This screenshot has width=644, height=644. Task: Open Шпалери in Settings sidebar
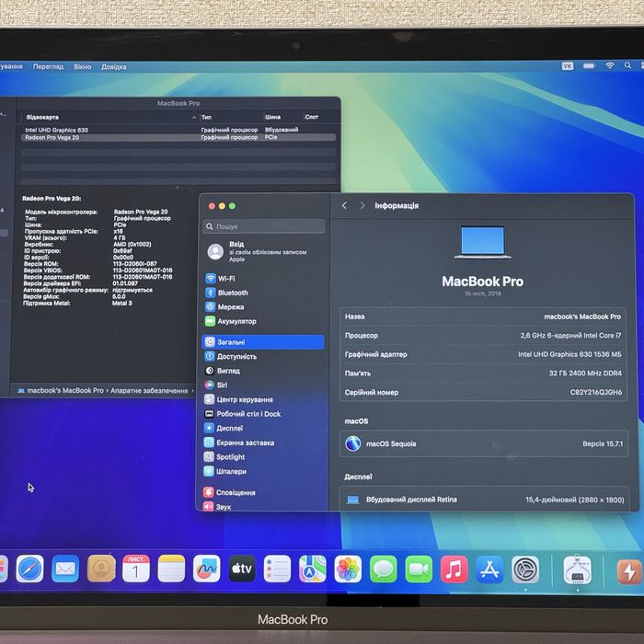(263, 471)
